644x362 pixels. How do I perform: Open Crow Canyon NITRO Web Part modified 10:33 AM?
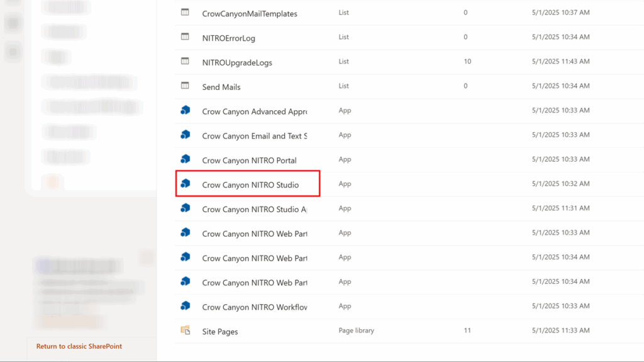coord(255,234)
